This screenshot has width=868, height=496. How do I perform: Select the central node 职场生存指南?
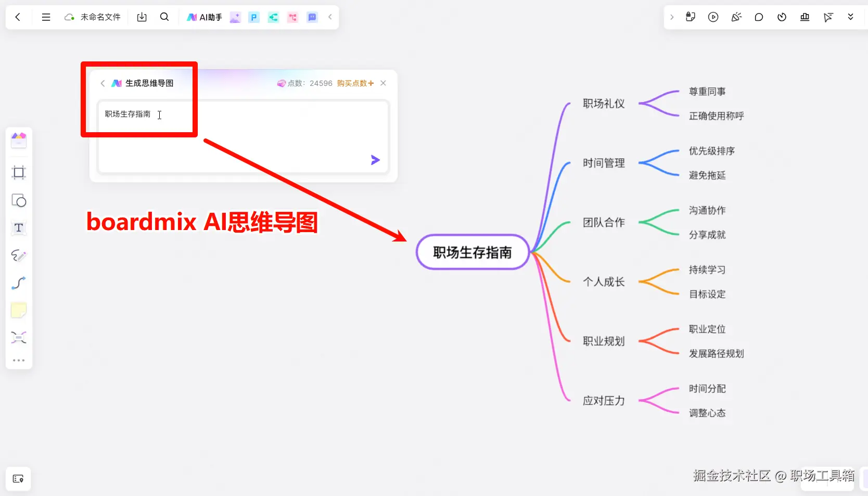point(473,252)
